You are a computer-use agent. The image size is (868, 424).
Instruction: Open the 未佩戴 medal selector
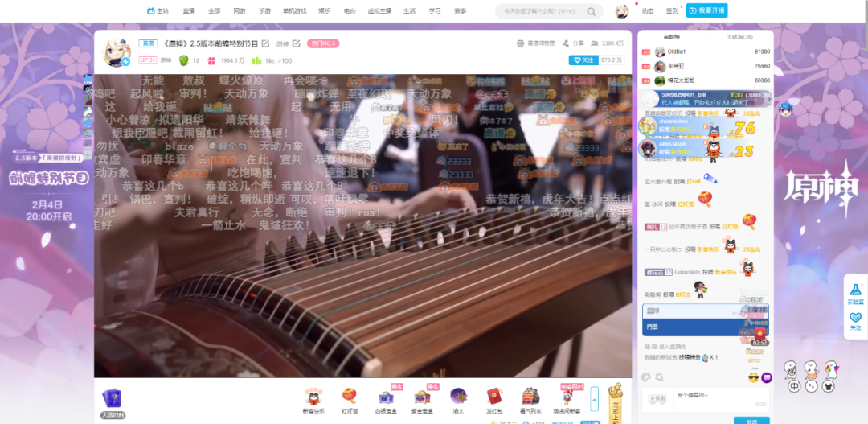[658, 397]
